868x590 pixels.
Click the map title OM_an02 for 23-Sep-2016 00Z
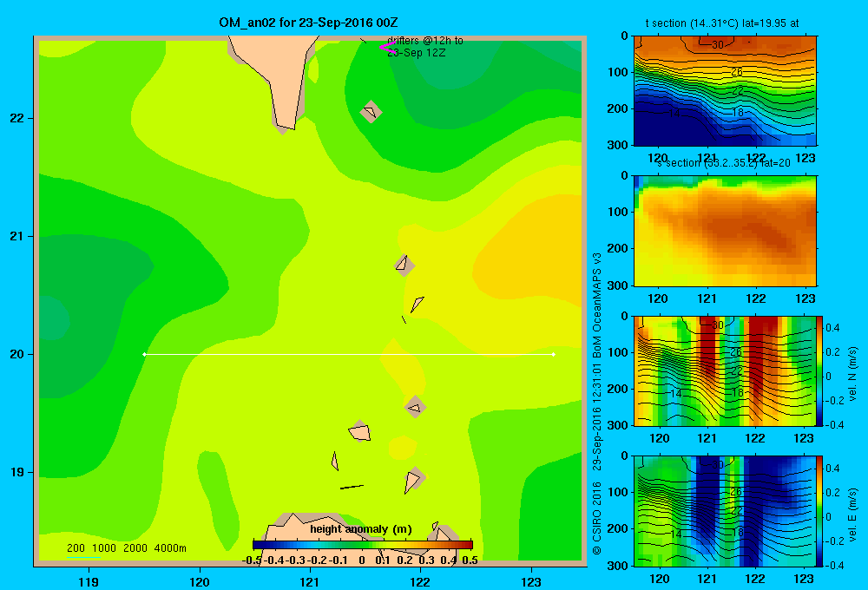pos(308,23)
